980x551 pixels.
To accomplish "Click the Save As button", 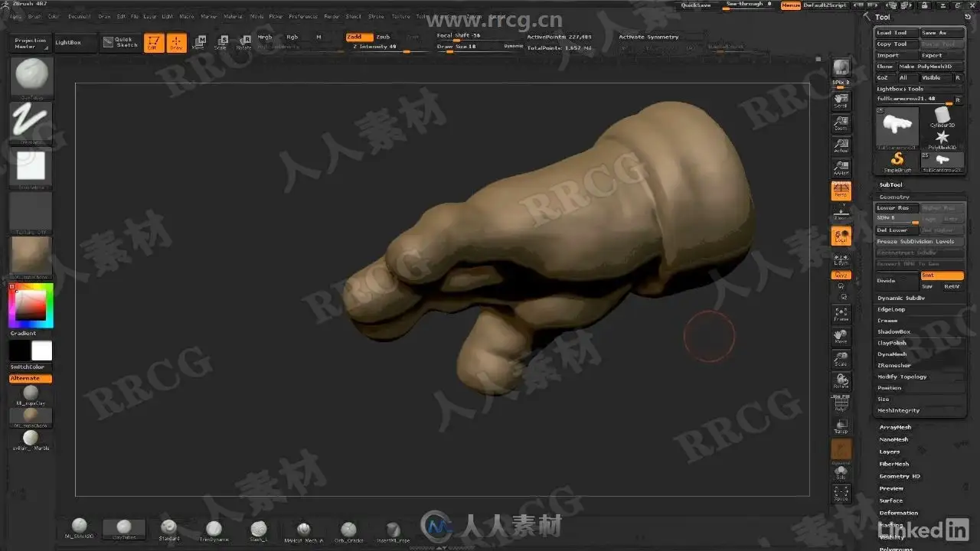I will [x=942, y=33].
